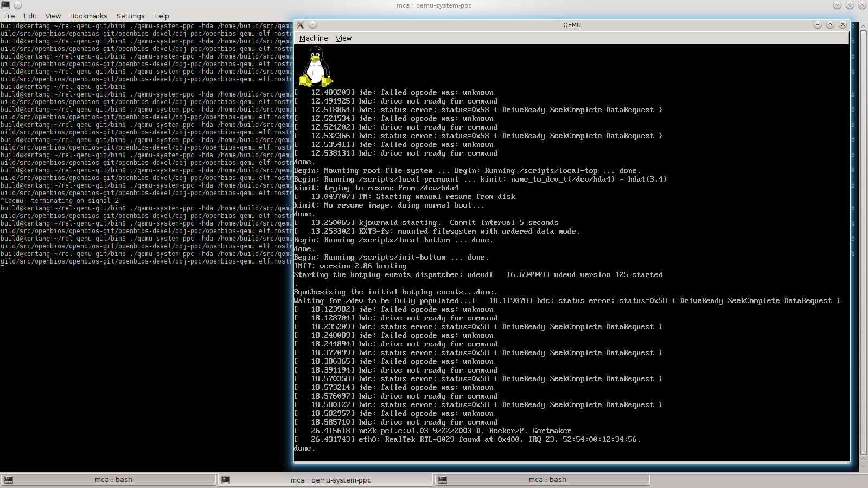868x488 pixels.
Task: Click the scrollbar down arrow in Konsole
Action: pyautogui.click(x=863, y=466)
